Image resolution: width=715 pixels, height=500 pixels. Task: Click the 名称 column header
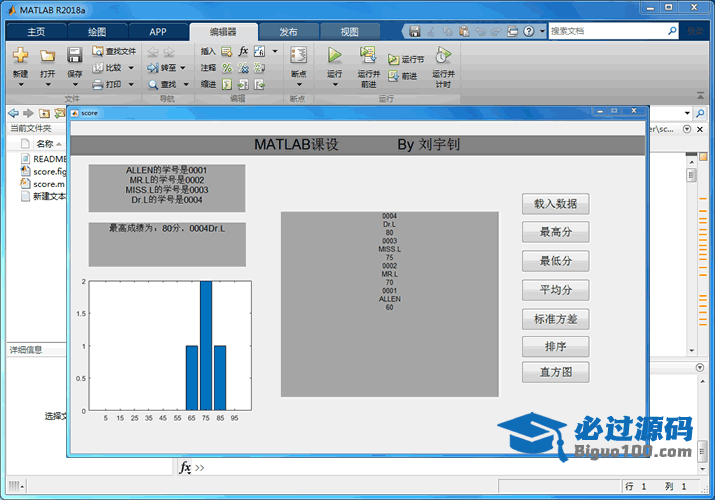click(x=45, y=144)
